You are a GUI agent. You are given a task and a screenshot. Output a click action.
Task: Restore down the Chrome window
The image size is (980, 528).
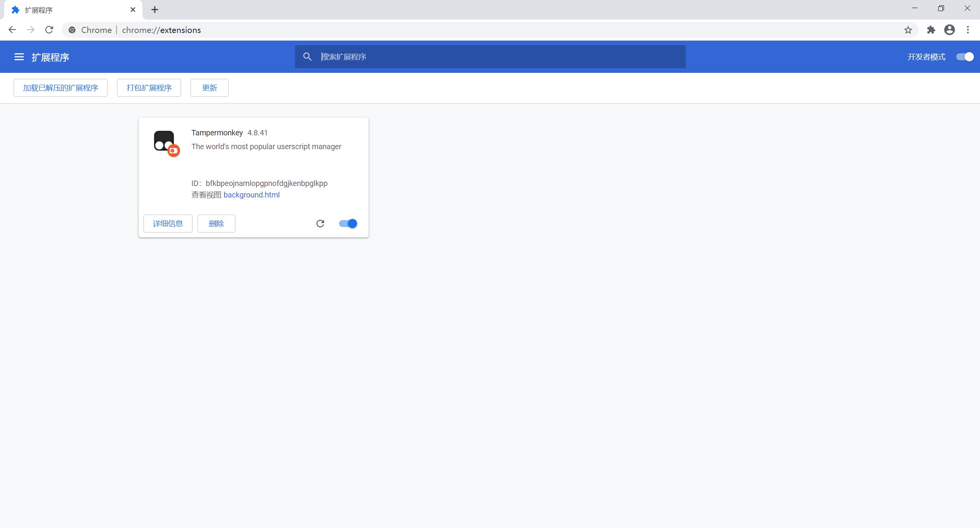pyautogui.click(x=941, y=8)
